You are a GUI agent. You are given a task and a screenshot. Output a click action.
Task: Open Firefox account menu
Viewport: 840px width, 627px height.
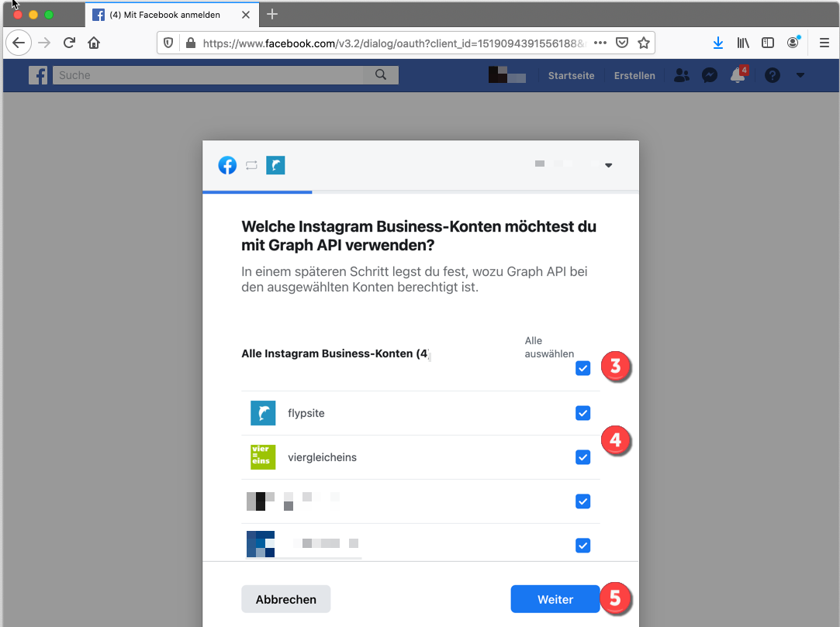(793, 43)
